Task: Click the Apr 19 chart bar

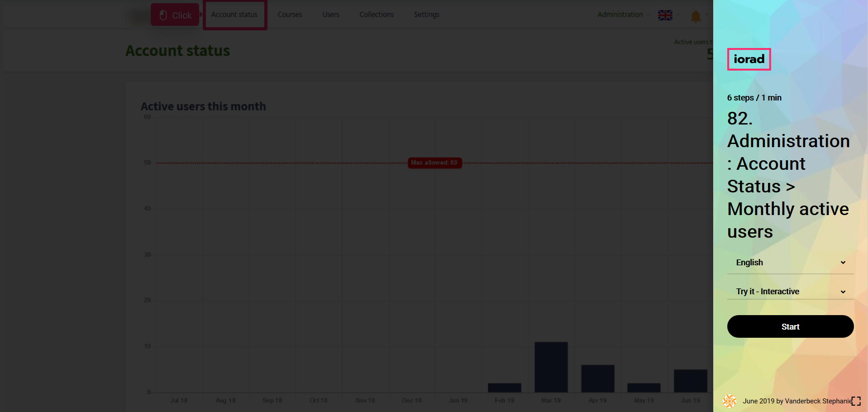Action: coord(597,378)
